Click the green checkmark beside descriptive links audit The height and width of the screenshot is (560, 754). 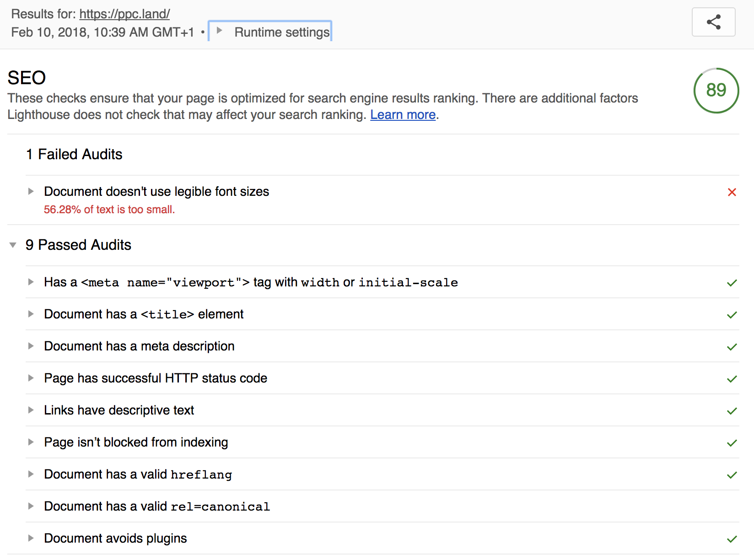732,411
